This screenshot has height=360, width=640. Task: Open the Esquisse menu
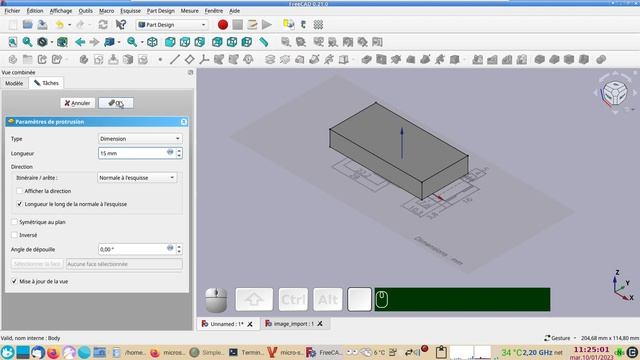[x=130, y=11]
